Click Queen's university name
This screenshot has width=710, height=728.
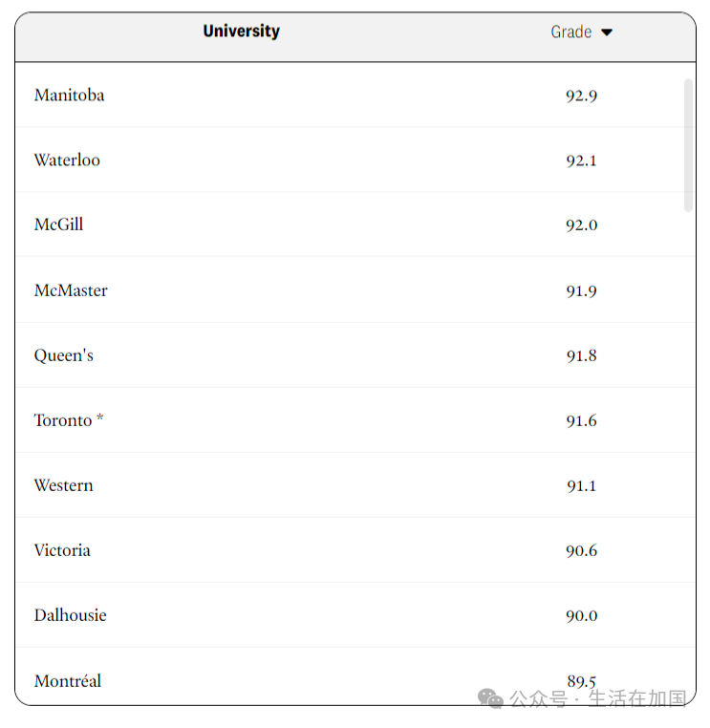pyautogui.click(x=64, y=355)
